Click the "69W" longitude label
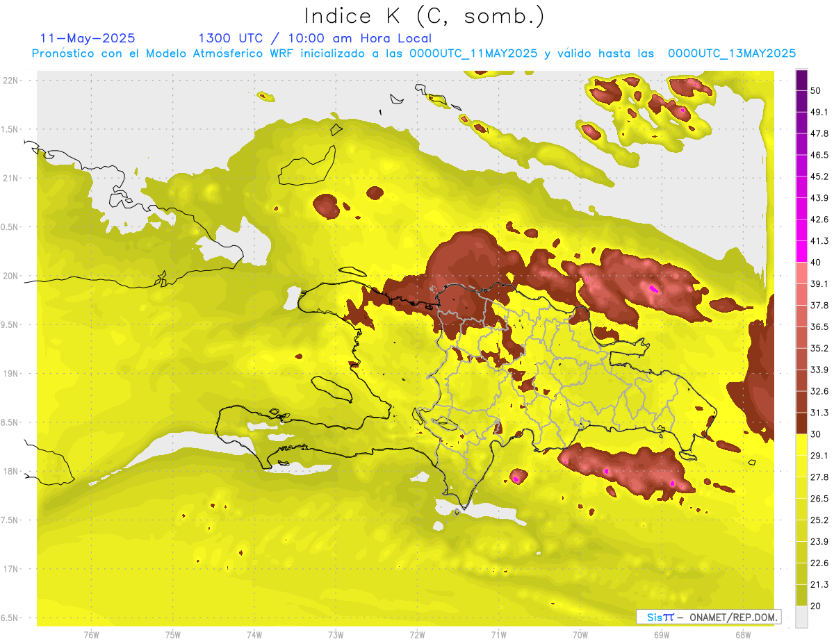 662,635
